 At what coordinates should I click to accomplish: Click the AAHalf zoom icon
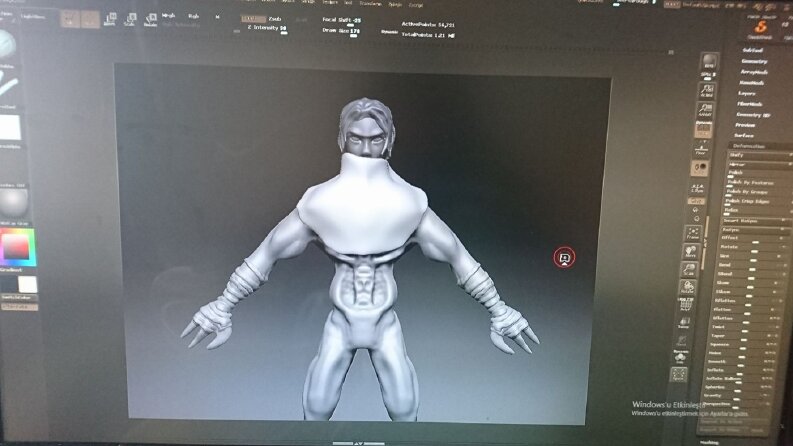point(705,110)
